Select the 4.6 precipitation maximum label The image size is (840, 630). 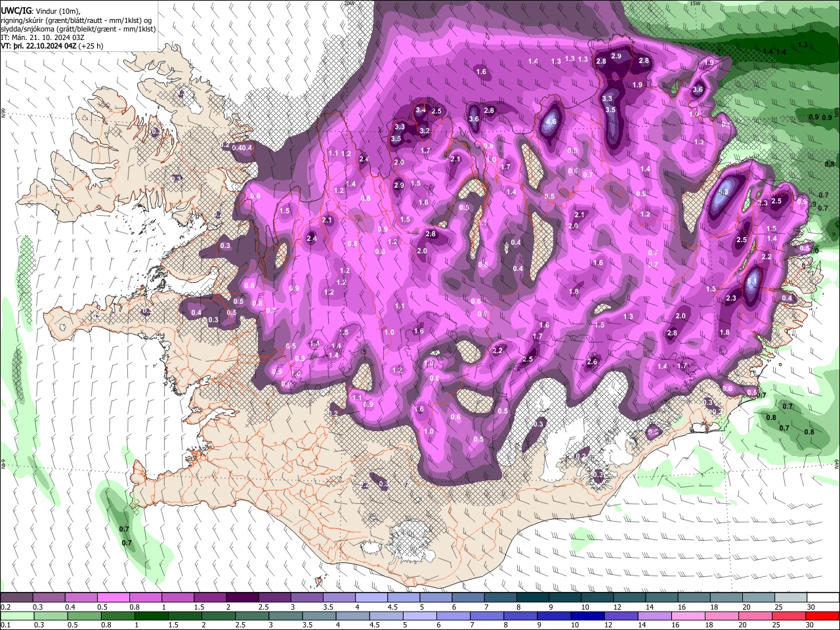point(551,121)
